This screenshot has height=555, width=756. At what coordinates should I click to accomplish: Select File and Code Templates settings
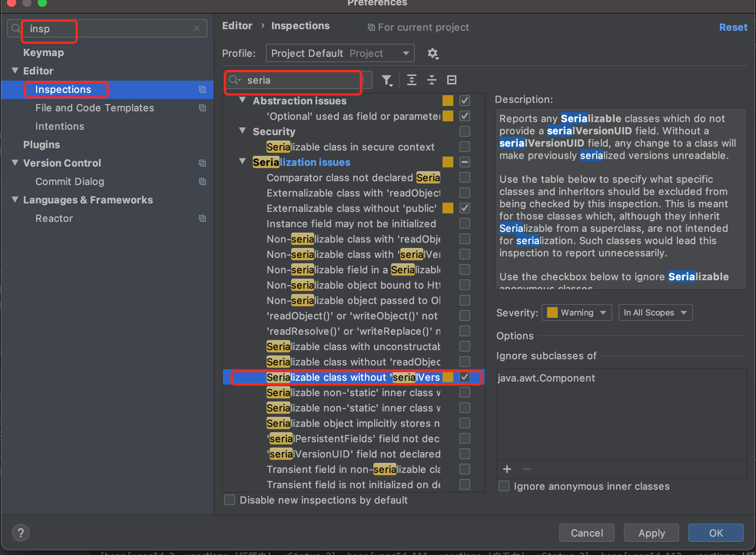tap(94, 108)
